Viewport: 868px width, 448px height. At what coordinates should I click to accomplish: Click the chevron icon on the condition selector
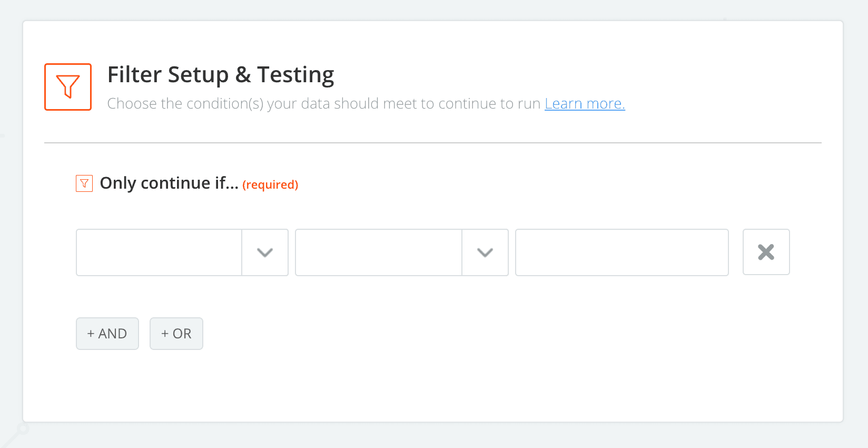[x=485, y=252]
